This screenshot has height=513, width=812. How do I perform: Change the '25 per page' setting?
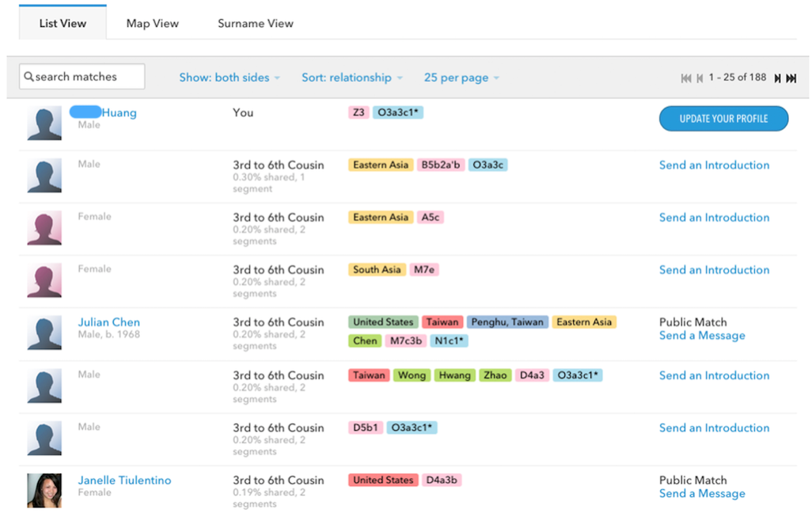click(461, 78)
